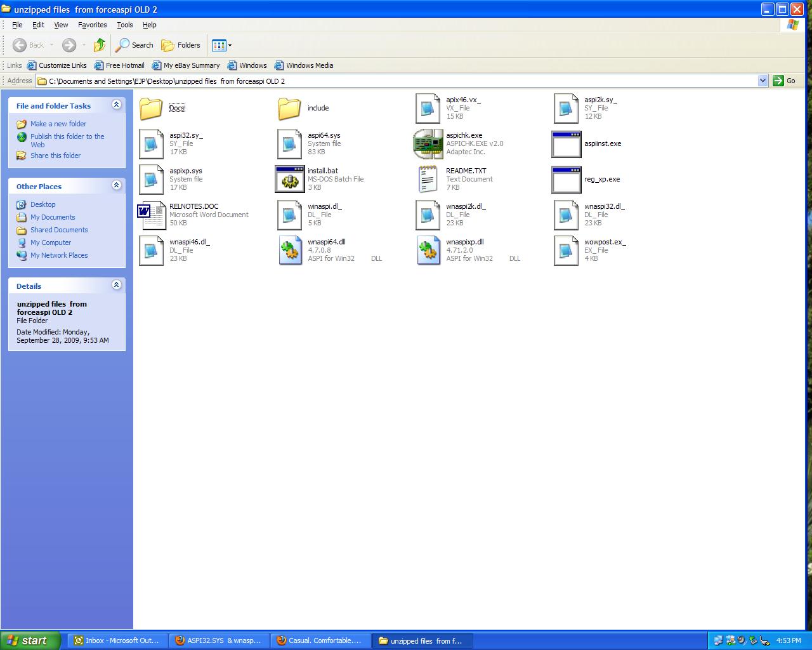Open the Favorites menu
Viewport: 812px width, 650px height.
tap(92, 25)
